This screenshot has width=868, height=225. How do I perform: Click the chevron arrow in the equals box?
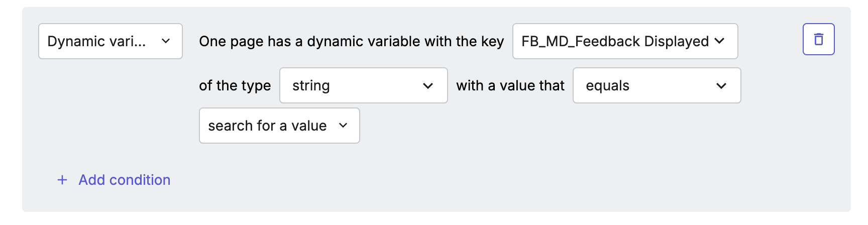(x=721, y=86)
